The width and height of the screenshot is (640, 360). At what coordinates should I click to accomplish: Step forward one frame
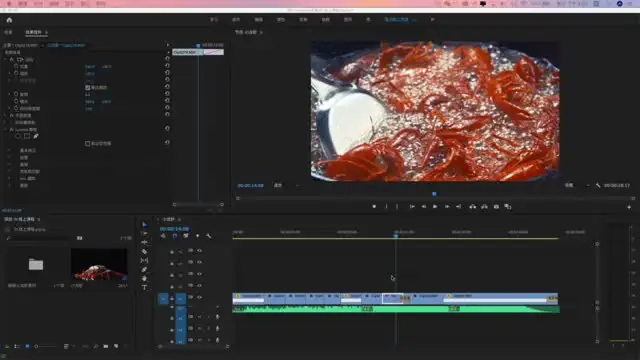point(447,207)
